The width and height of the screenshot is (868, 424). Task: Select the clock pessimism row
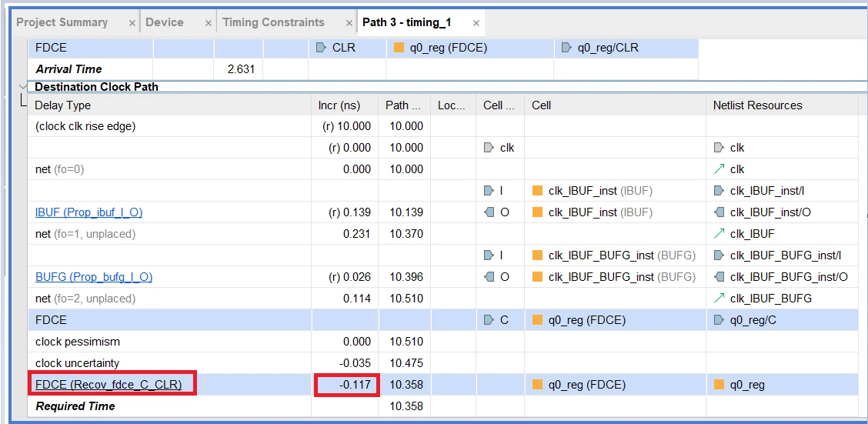443,342
